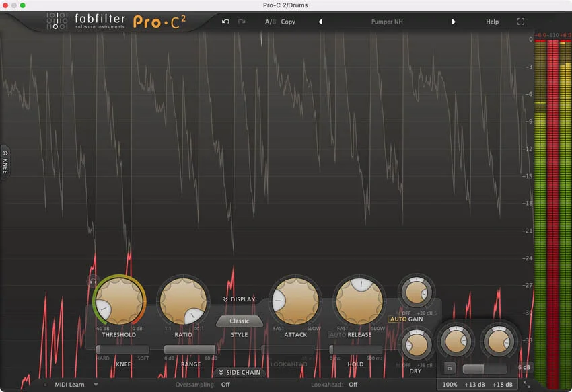Open the Classic style dropdown
The width and height of the screenshot is (572, 392).
tap(240, 321)
